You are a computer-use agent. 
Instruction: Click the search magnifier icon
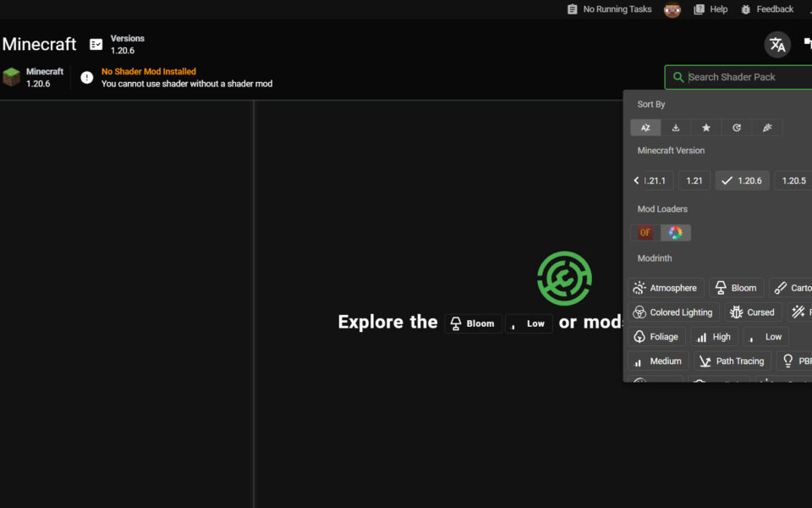(678, 77)
